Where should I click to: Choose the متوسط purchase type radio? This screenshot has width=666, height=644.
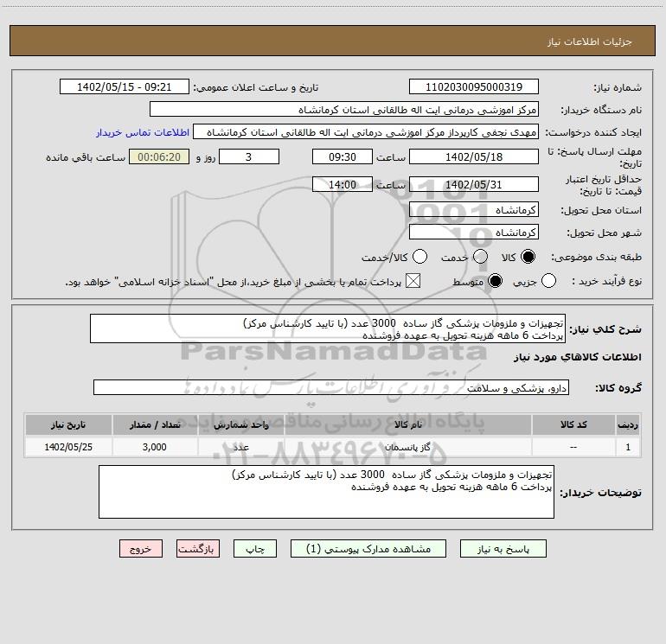(495, 281)
